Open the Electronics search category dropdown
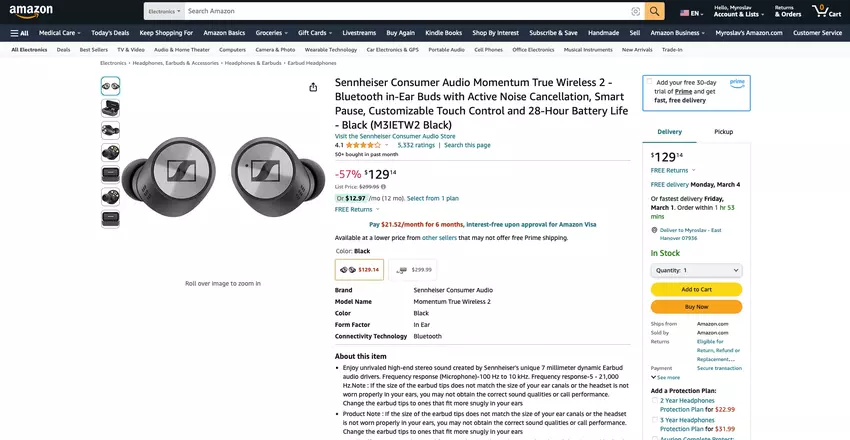 [x=163, y=11]
